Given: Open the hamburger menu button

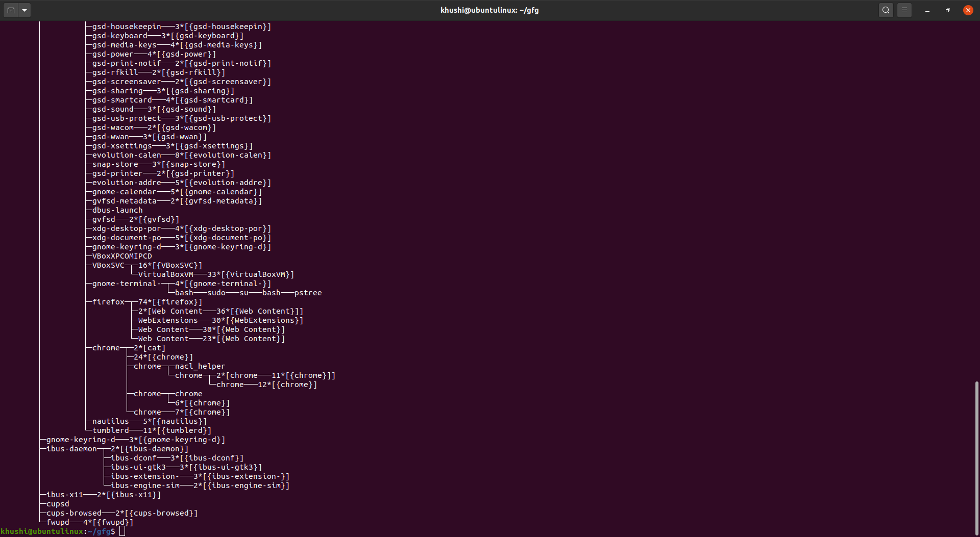Looking at the screenshot, I should [904, 10].
